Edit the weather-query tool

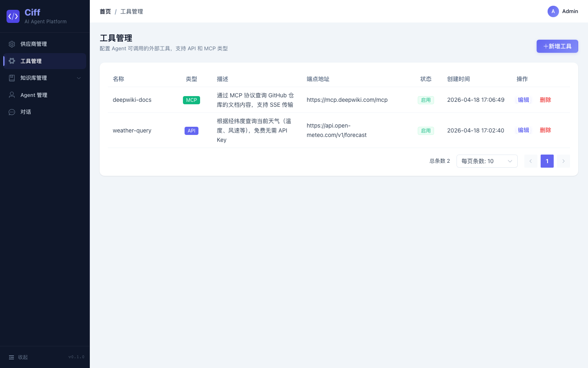(523, 130)
